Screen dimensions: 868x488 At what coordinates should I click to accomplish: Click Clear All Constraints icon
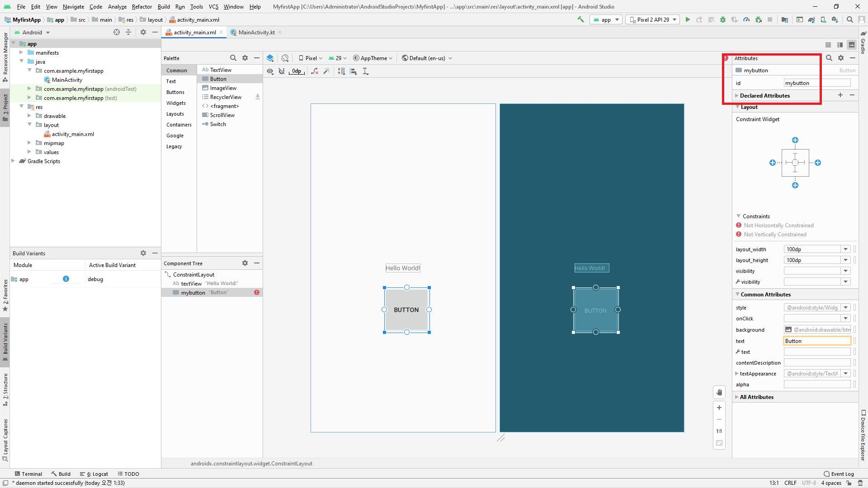(315, 71)
